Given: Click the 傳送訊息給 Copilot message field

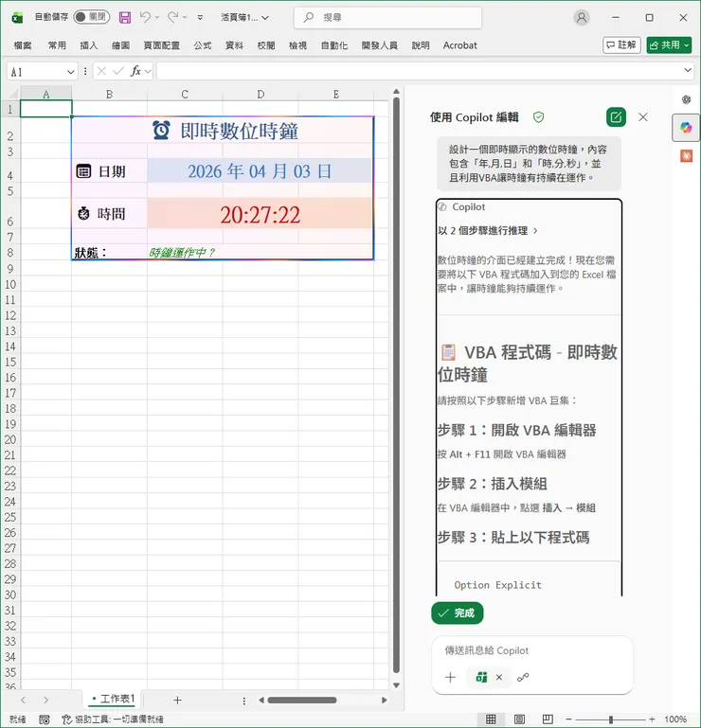Looking at the screenshot, I should pos(532,650).
